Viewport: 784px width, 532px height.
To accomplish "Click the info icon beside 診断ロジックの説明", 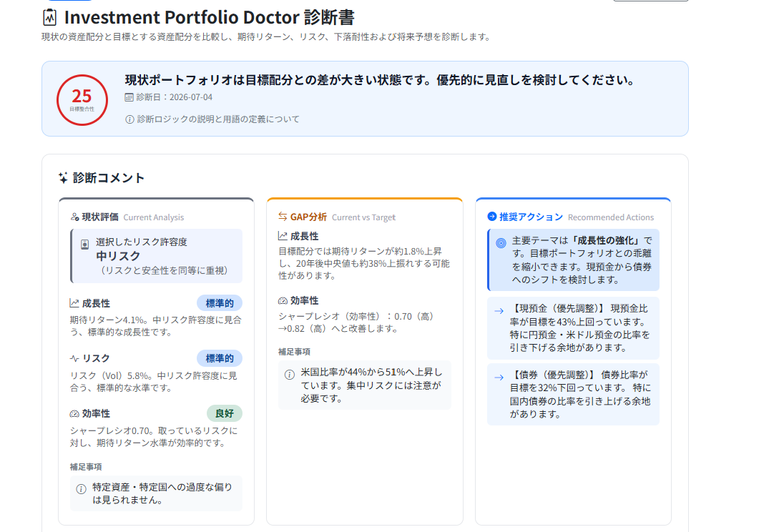I will click(x=129, y=119).
